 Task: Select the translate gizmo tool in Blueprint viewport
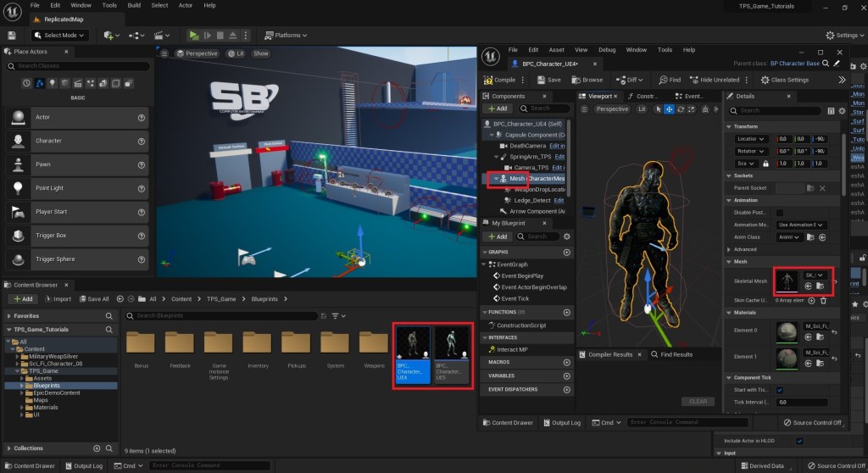pyautogui.click(x=670, y=109)
